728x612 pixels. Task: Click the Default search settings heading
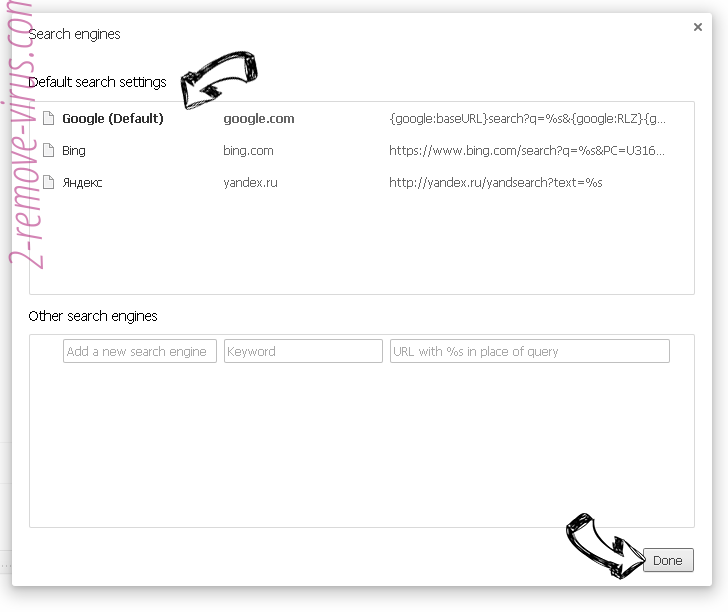[x=97, y=82]
